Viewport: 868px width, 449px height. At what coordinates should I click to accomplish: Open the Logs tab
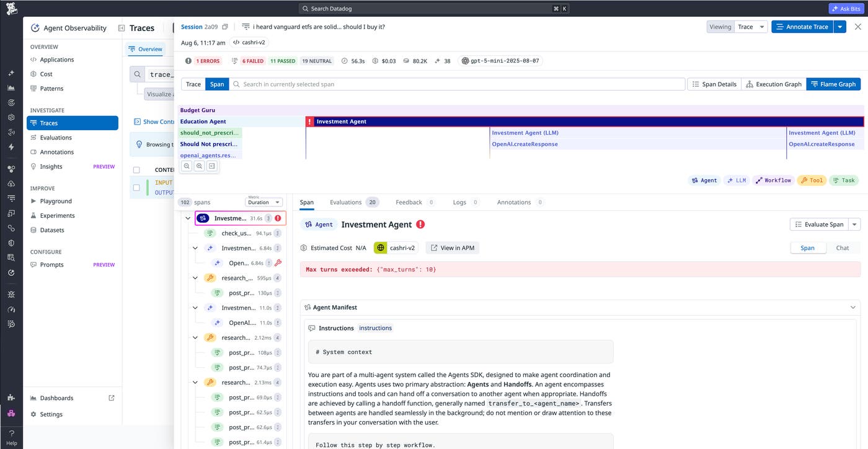coord(466,202)
